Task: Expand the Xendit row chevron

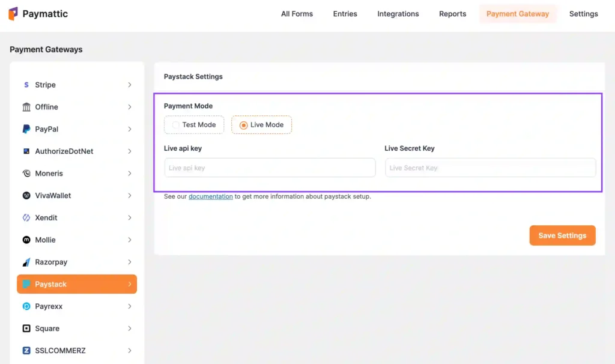Action: (x=130, y=217)
